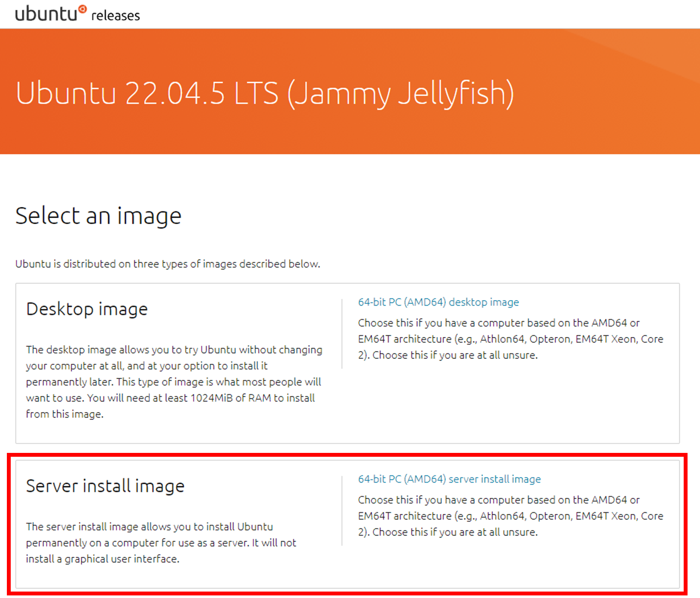Click the "Ubuntu 22.04.5 LTS (Jammy Jellyfish)" banner title

tap(265, 93)
